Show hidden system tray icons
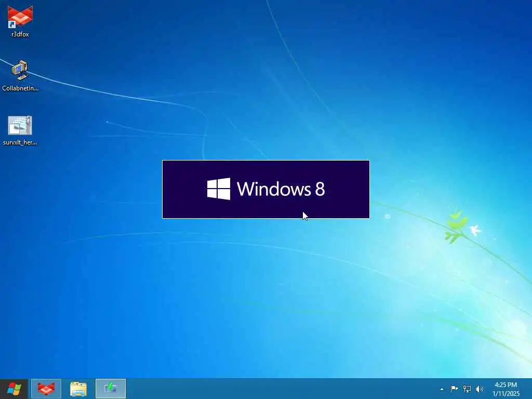532x399 pixels. 442,389
